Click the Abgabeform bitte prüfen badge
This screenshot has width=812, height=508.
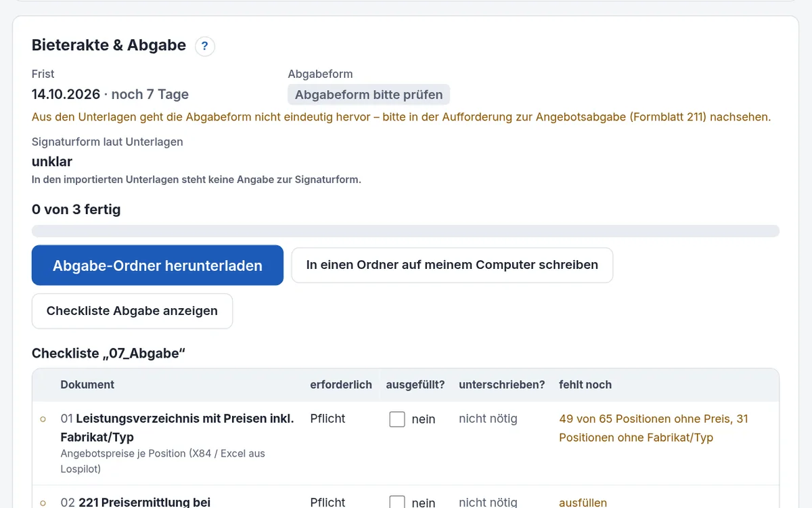point(369,95)
